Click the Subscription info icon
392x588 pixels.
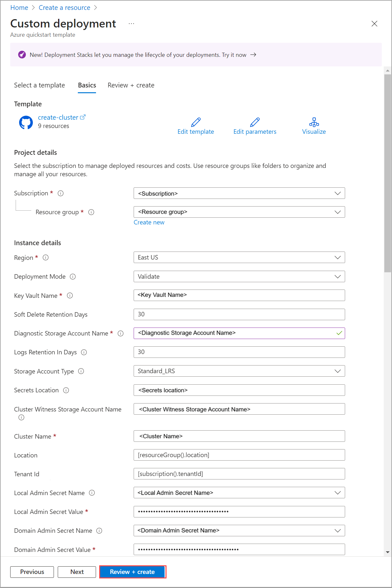point(61,193)
